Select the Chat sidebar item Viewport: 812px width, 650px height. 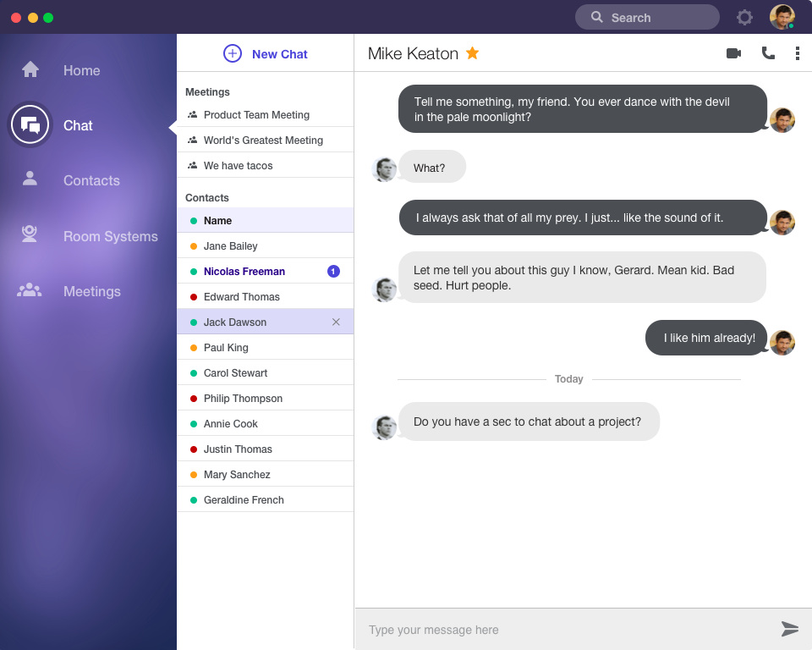(x=78, y=125)
